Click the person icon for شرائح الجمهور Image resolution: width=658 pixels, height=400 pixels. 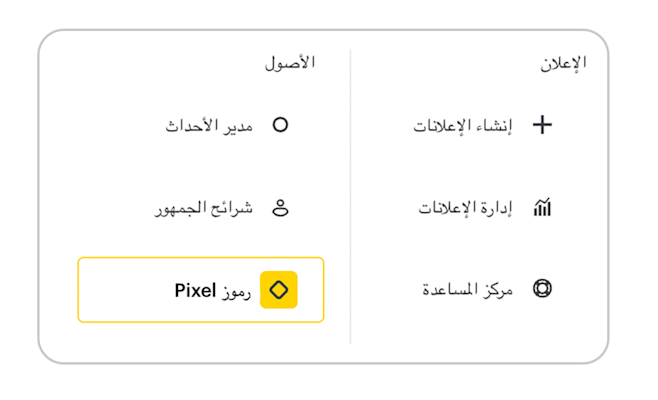click(280, 208)
